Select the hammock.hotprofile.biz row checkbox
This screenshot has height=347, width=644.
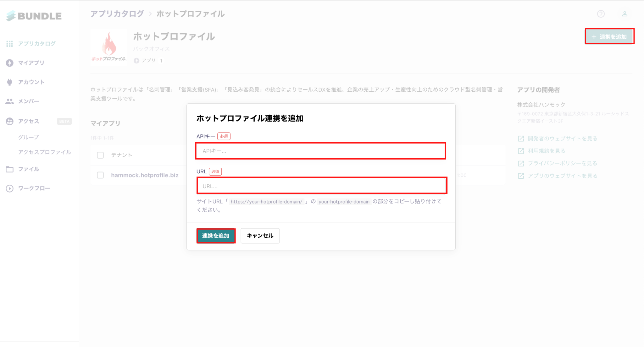point(100,175)
